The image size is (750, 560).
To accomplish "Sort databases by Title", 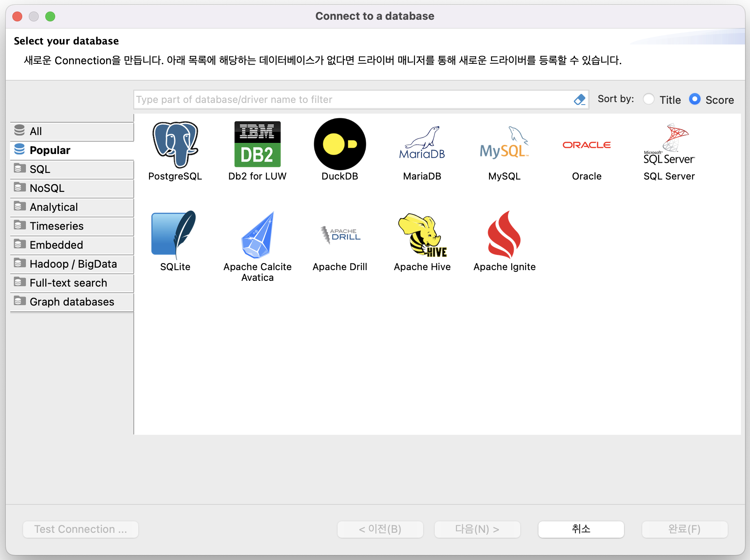I will click(649, 99).
